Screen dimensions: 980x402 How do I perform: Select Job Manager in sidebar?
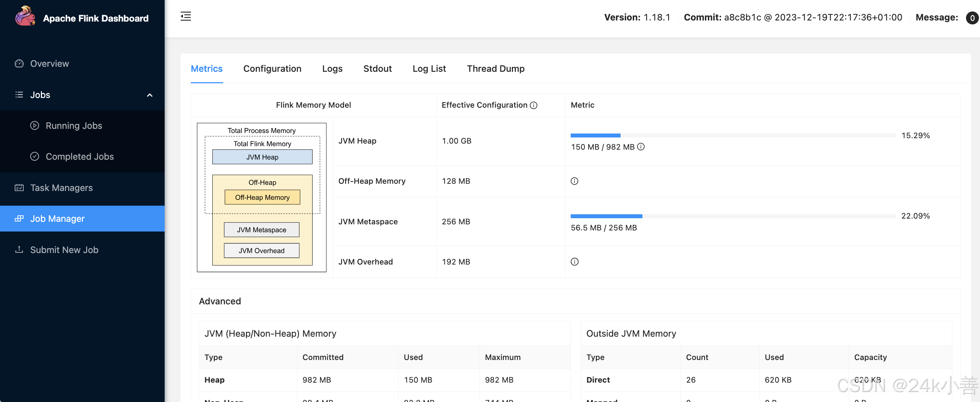click(x=57, y=219)
